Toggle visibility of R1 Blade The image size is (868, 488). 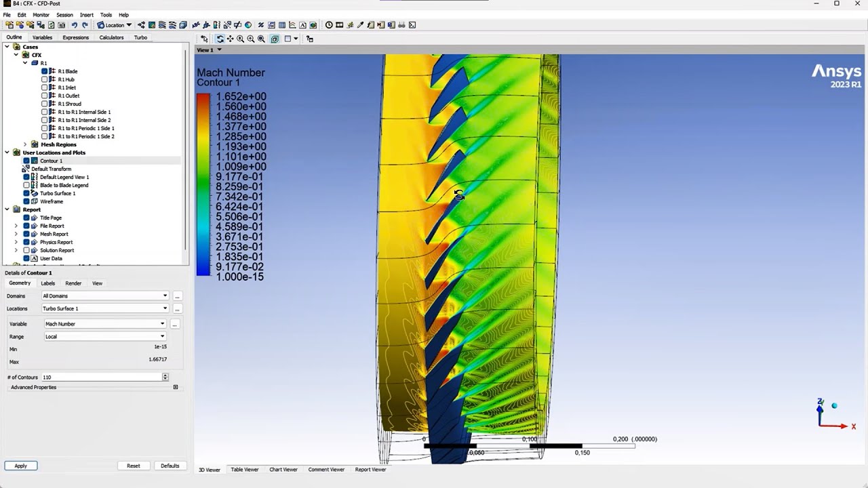pos(45,71)
